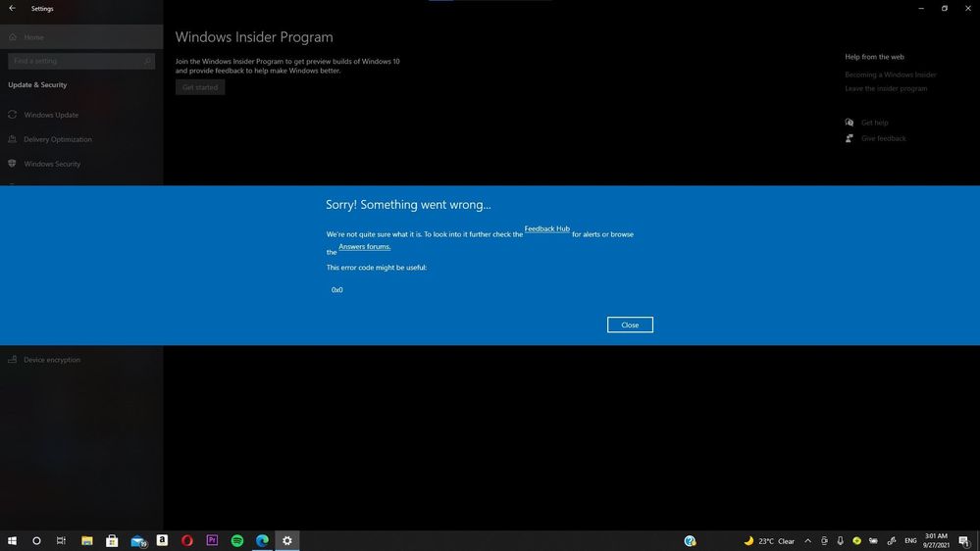Open the notification Action Center

coord(964,541)
